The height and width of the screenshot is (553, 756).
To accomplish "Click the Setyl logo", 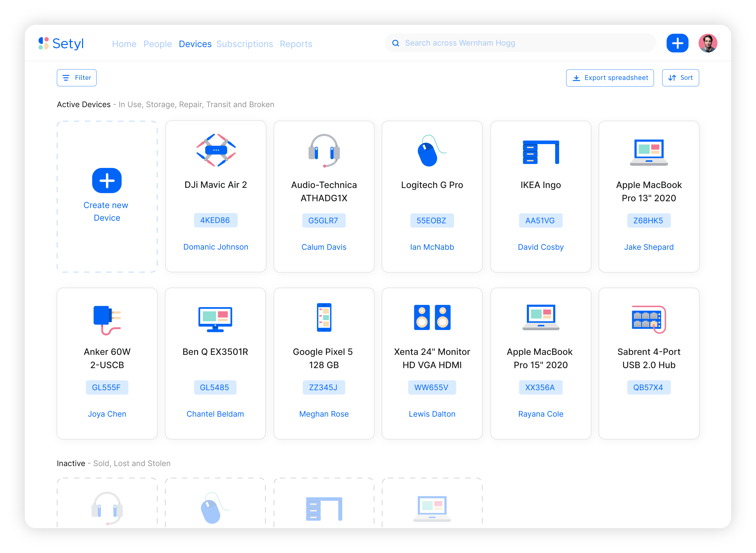I will pyautogui.click(x=61, y=44).
